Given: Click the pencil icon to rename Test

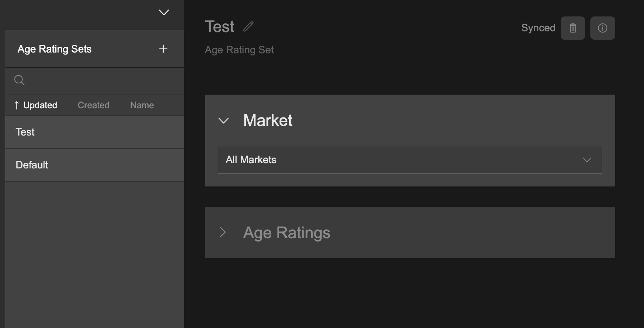Looking at the screenshot, I should (x=248, y=26).
